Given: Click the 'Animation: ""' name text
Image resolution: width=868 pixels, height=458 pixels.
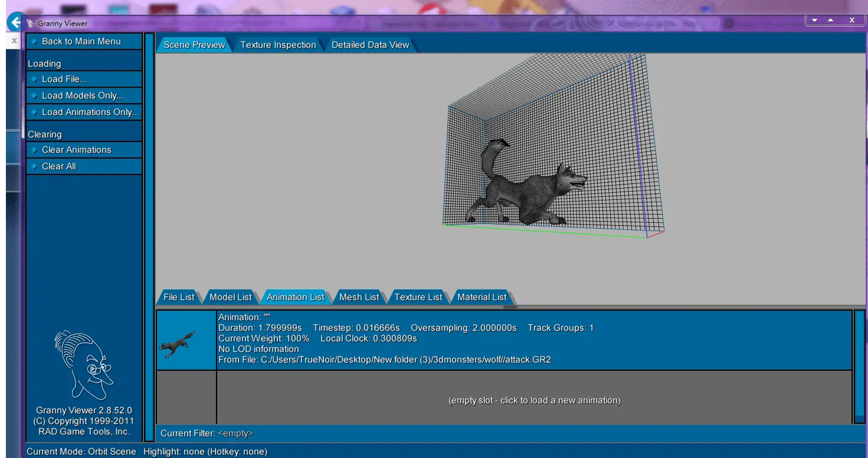Looking at the screenshot, I should [244, 317].
